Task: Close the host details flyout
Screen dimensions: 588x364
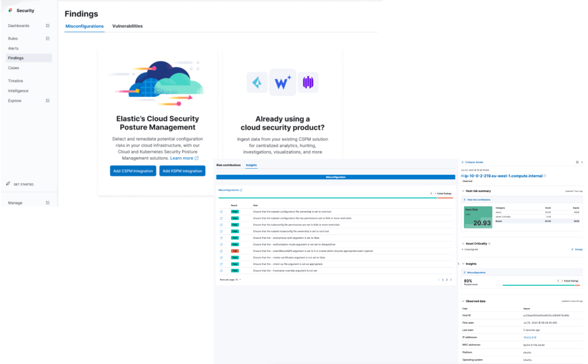Action: click(582, 162)
